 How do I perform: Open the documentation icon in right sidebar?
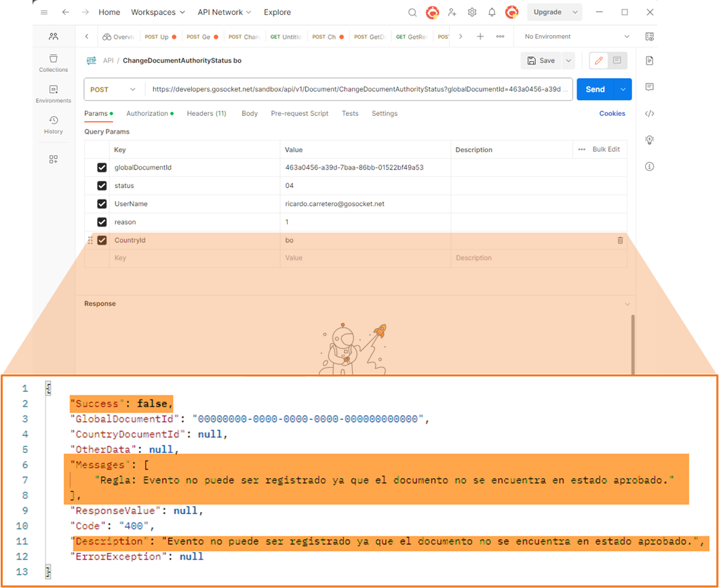point(649,60)
